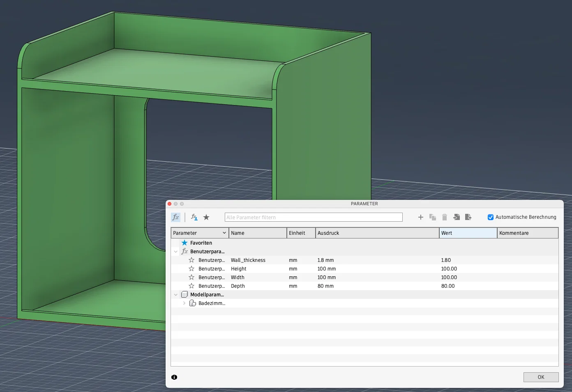
Task: Mark Wall_thickness as favorite with star
Action: coord(191,260)
